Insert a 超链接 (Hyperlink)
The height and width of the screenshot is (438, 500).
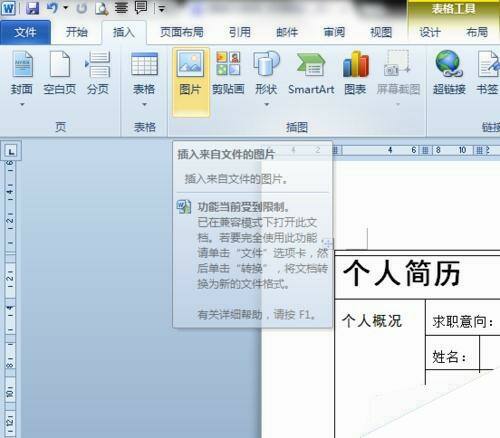click(x=449, y=72)
